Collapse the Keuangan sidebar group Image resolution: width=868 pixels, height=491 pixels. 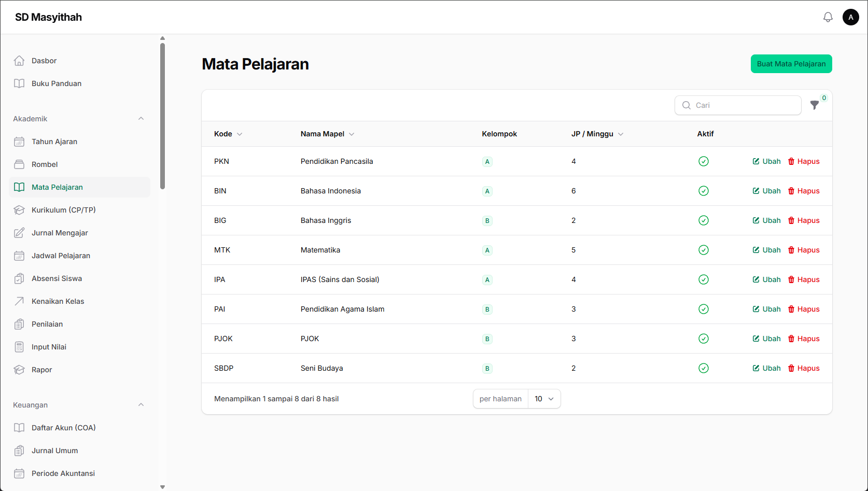tap(141, 405)
